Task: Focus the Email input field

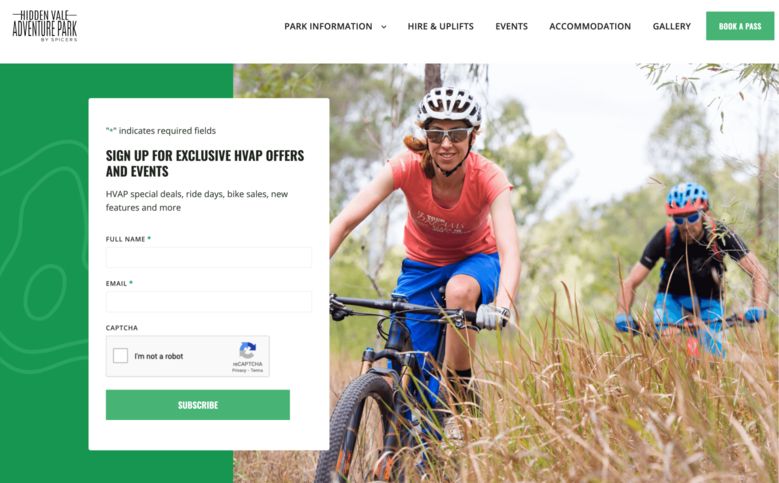Action: tap(209, 302)
